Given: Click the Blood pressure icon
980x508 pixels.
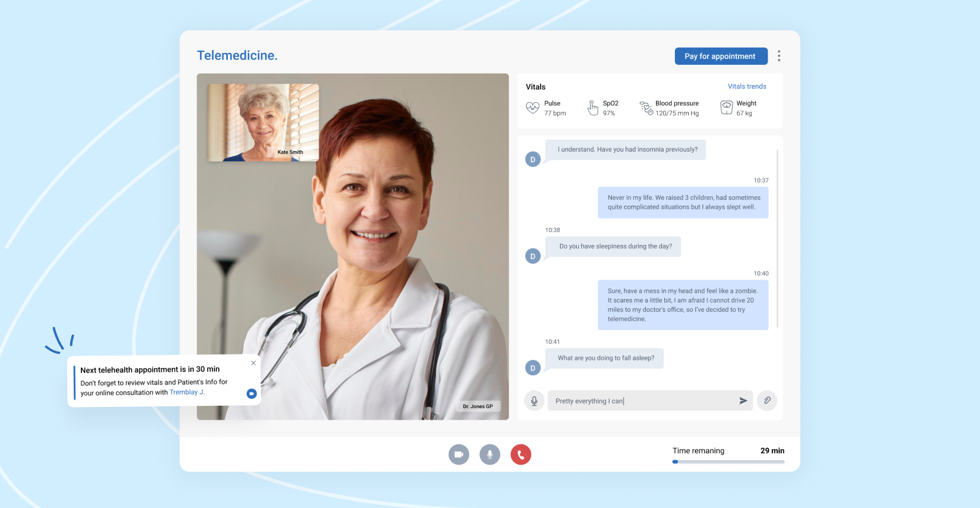Looking at the screenshot, I should (646, 108).
